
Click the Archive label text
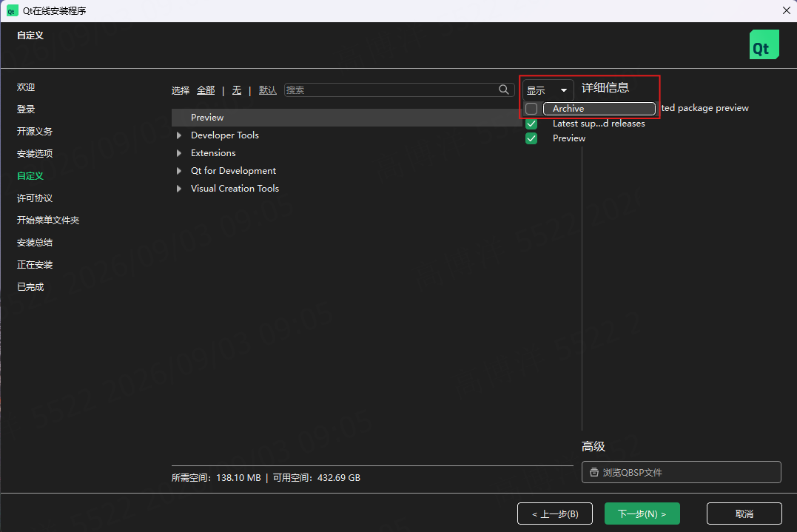568,109
